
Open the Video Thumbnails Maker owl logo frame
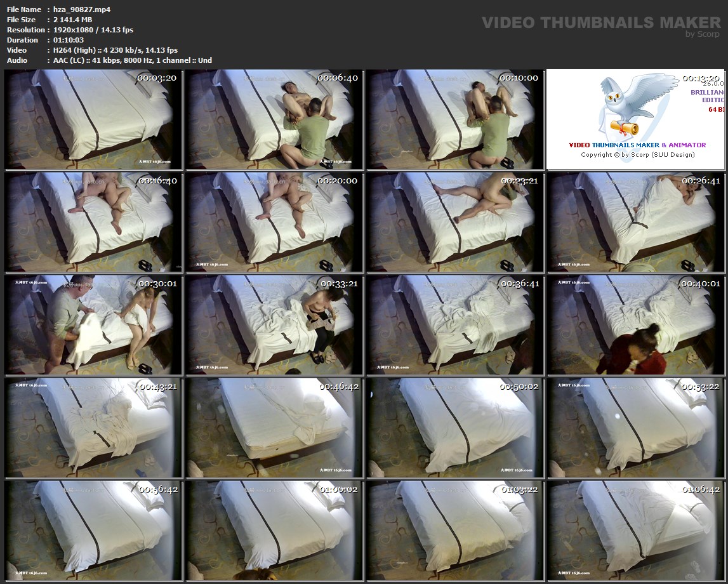click(635, 119)
